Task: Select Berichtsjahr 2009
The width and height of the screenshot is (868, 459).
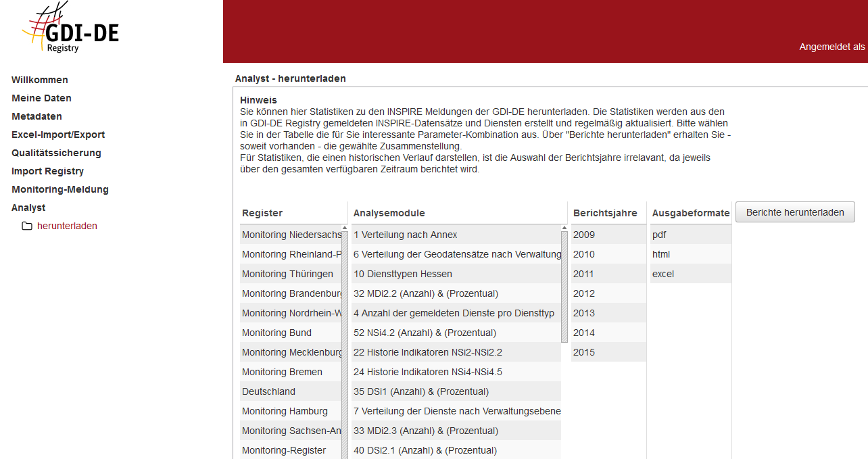Action: [x=608, y=235]
